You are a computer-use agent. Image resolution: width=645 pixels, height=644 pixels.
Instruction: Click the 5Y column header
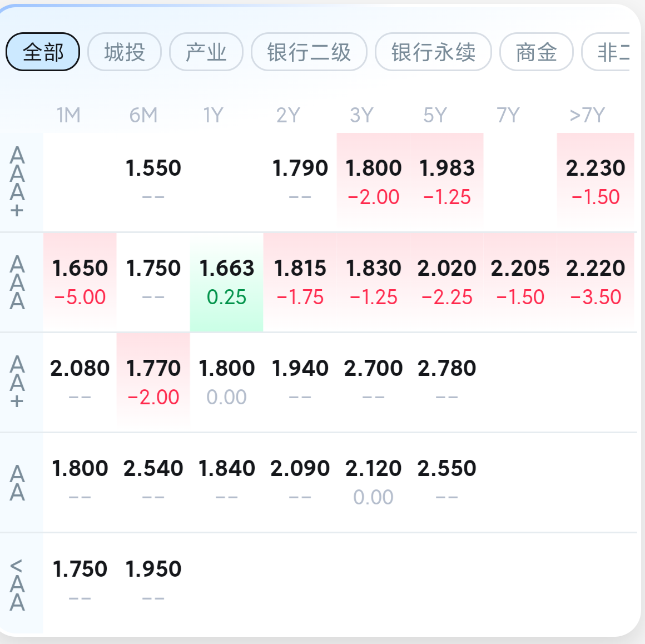click(x=435, y=115)
